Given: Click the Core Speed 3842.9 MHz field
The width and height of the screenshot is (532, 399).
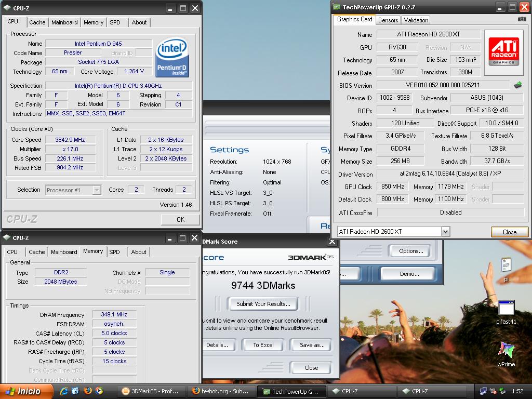Looking at the screenshot, I should click(70, 140).
